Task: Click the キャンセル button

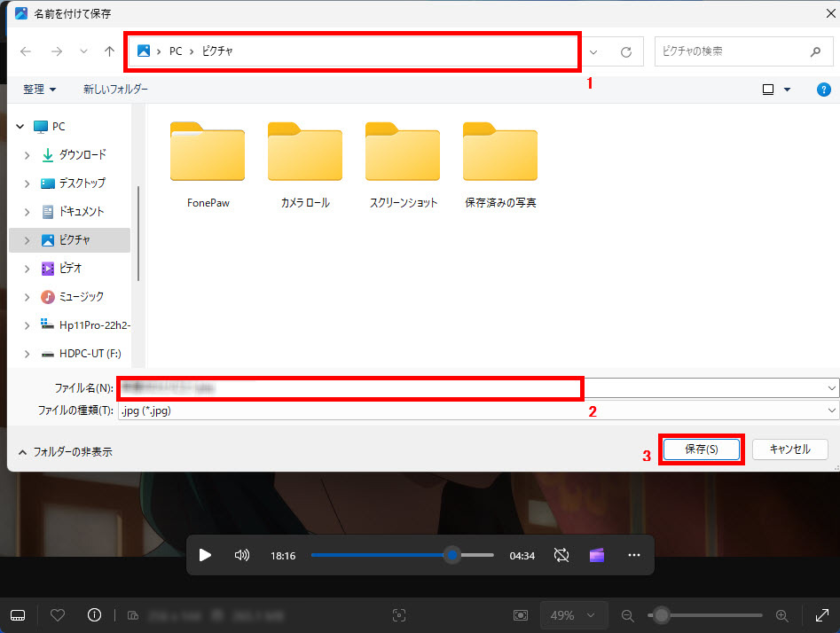Action: pos(789,449)
